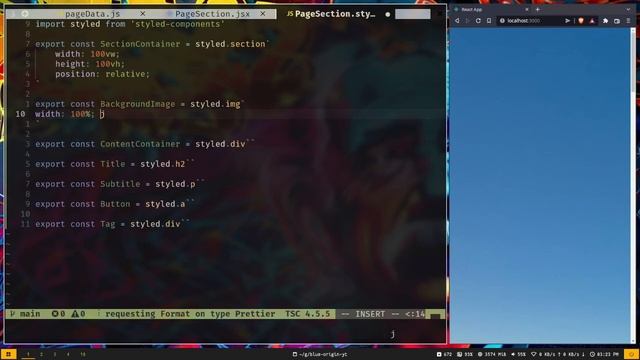Viewport: 640px width, 360px height.
Task: Open the power button on the taskbar
Action: (x=631, y=354)
